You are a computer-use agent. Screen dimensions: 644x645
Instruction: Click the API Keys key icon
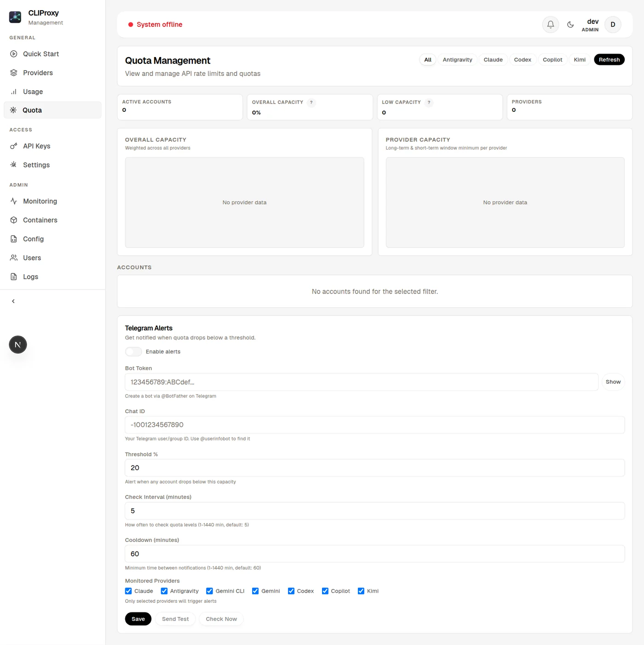pyautogui.click(x=14, y=146)
